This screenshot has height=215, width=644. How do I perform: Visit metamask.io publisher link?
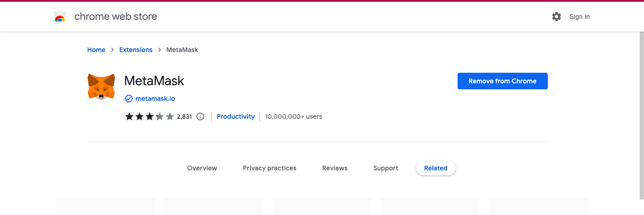pos(155,99)
